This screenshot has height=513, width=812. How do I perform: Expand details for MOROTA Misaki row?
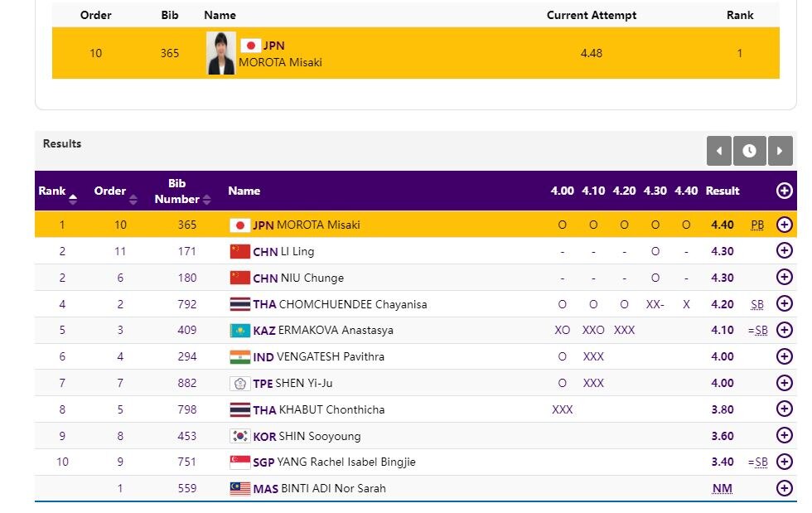784,225
